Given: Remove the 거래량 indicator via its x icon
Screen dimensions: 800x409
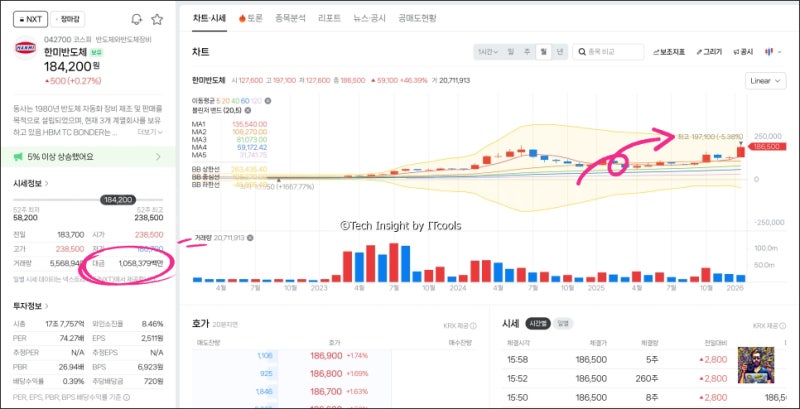Looking at the screenshot, I should click(x=250, y=238).
